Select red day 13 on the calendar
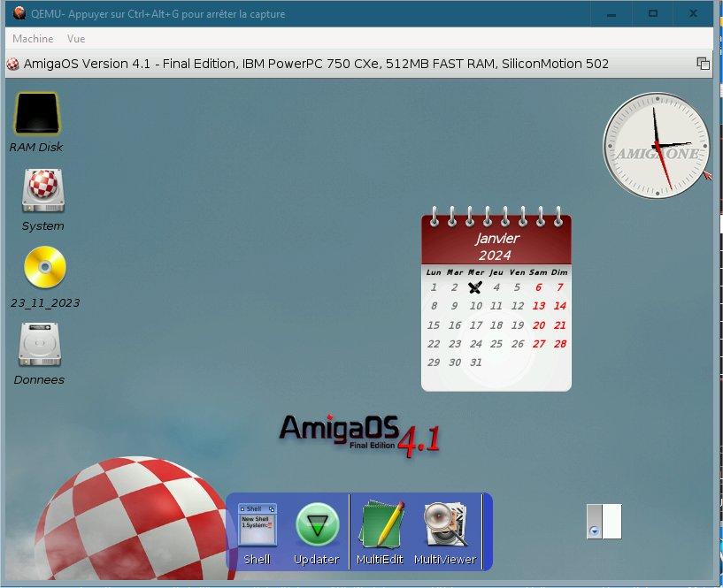Image resolution: width=723 pixels, height=588 pixels. [x=539, y=306]
